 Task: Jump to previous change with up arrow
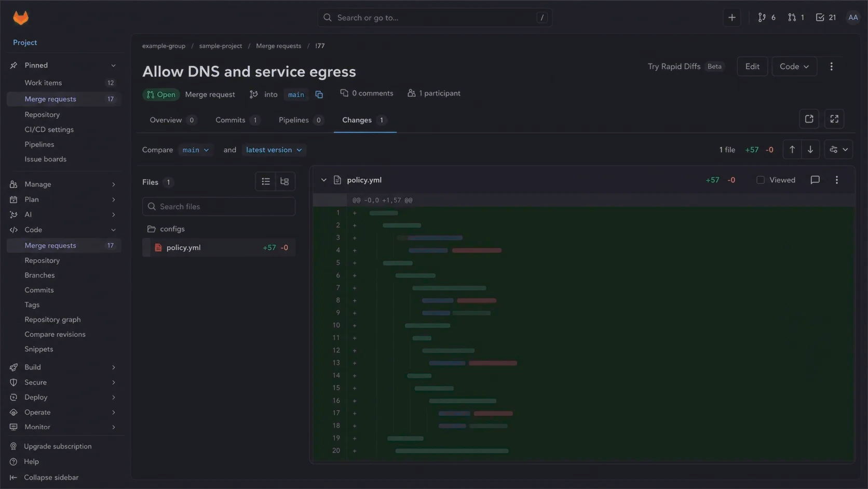(792, 150)
